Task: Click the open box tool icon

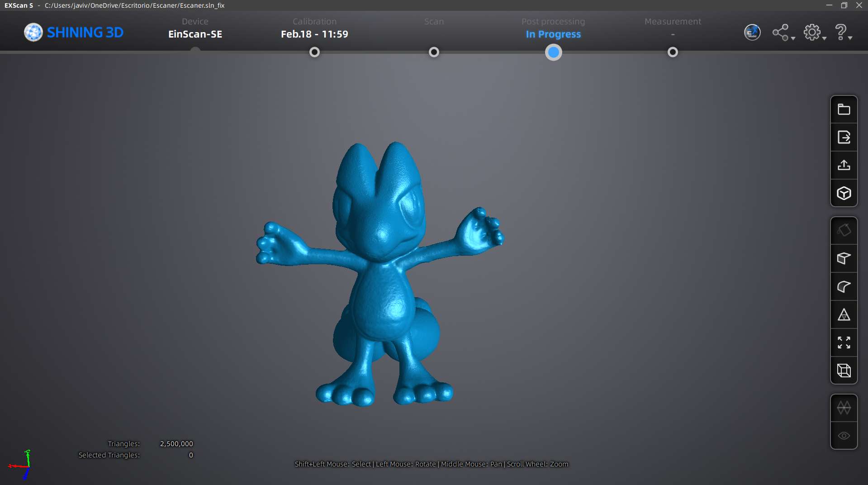Action: pos(844,259)
